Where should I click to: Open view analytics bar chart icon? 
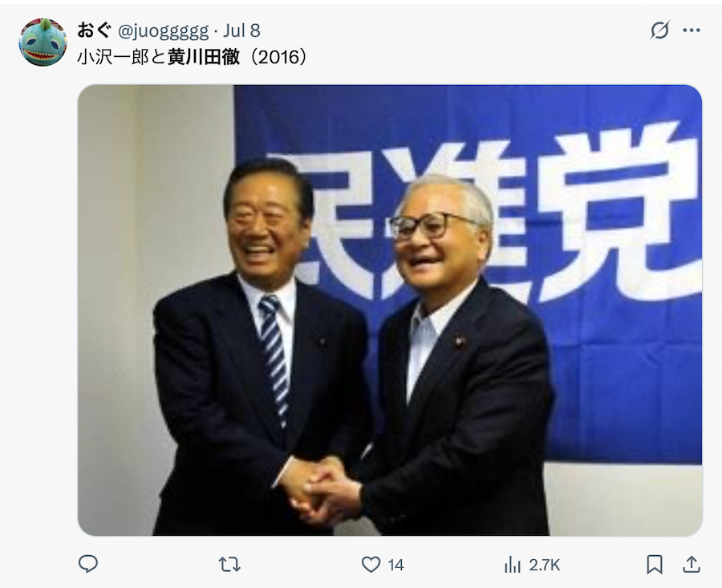click(512, 565)
